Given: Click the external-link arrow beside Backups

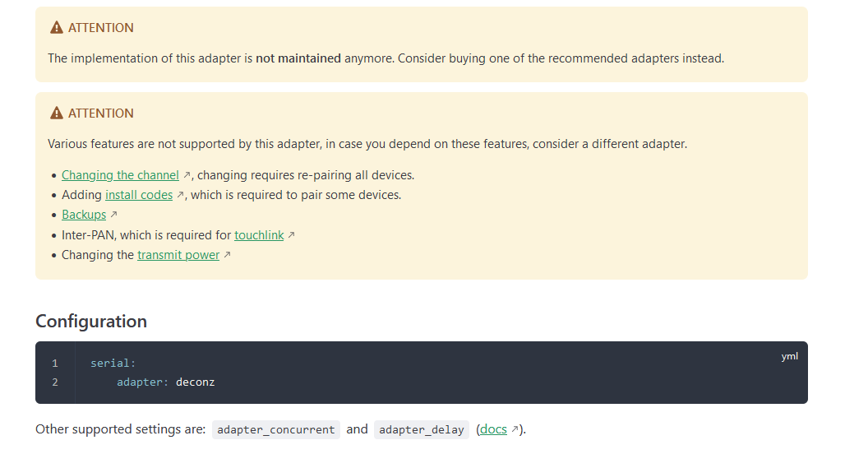Looking at the screenshot, I should click(x=114, y=215).
